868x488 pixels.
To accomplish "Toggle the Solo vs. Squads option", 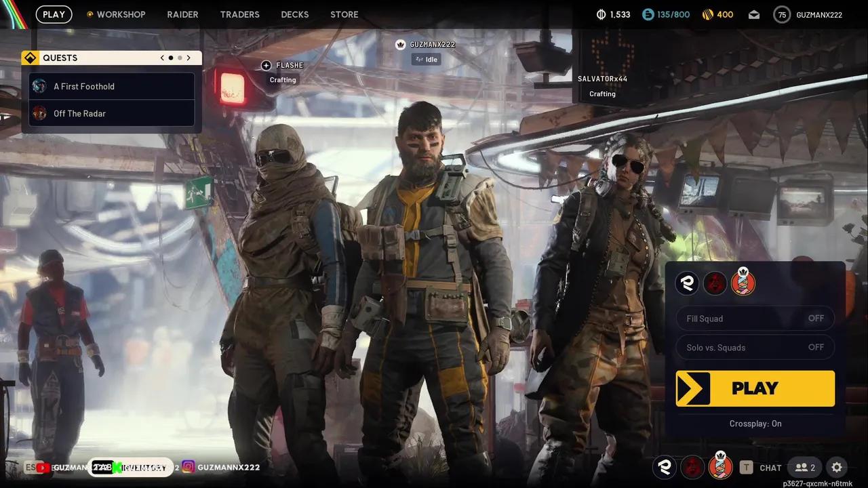I will 755,347.
